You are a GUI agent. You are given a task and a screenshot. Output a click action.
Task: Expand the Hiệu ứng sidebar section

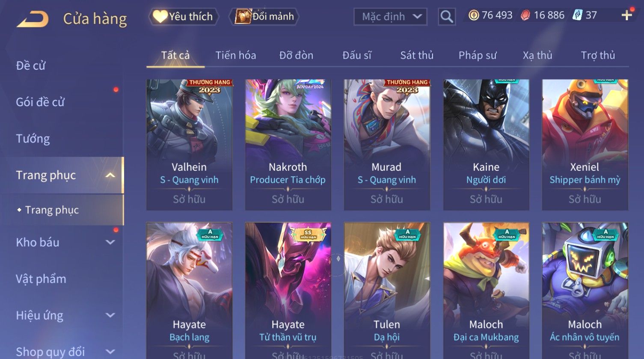pos(110,315)
